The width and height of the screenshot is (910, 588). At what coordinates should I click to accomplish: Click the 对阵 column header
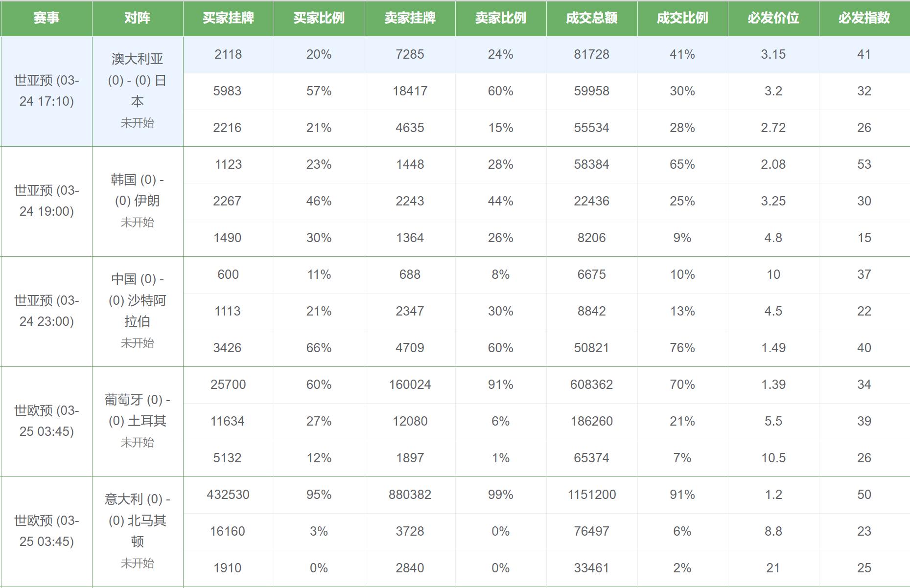137,19
